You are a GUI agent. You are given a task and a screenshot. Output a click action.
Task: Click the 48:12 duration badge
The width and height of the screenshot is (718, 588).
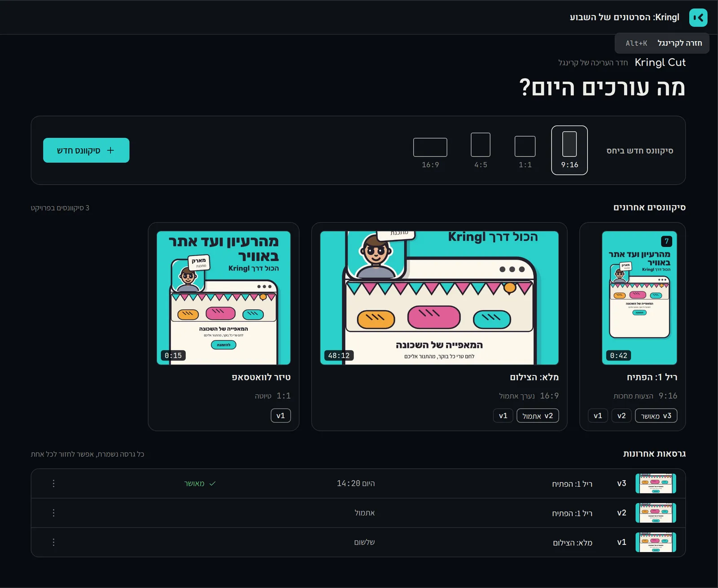[339, 356]
